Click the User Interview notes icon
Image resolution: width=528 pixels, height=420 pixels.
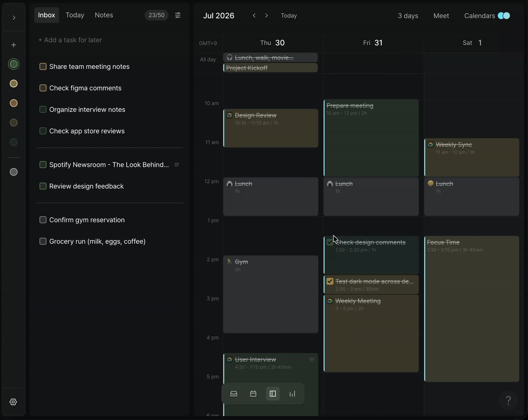pos(312,360)
